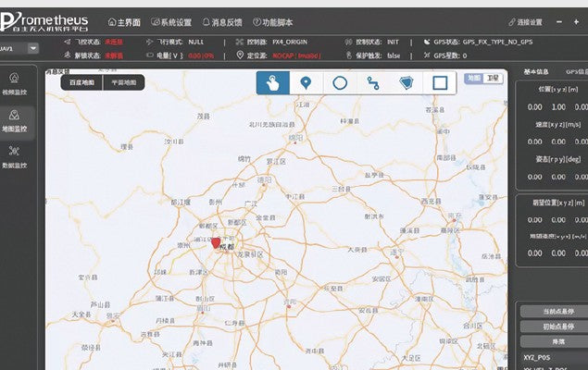Open the UAV1 selector dropdown
Viewport: 588px width, 370px height.
pyautogui.click(x=33, y=48)
